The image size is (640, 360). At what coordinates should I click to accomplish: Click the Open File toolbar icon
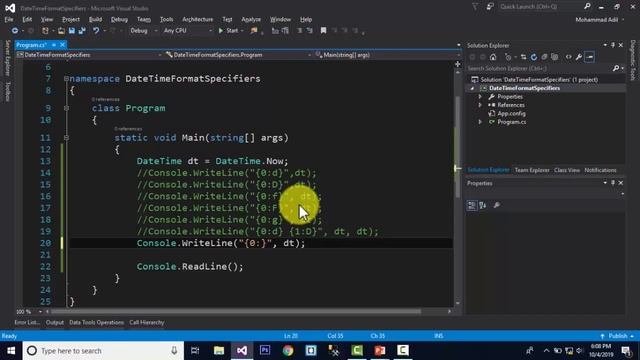[x=61, y=31]
